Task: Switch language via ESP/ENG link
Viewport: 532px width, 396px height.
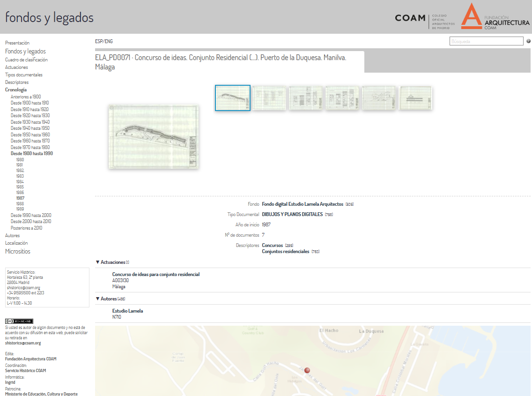Action: point(104,41)
